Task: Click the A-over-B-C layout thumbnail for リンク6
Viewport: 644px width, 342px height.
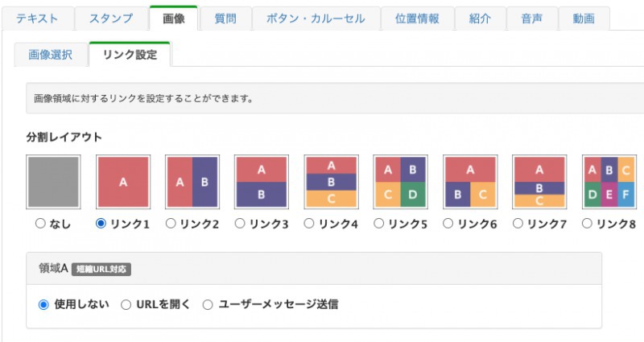Action: [x=470, y=183]
